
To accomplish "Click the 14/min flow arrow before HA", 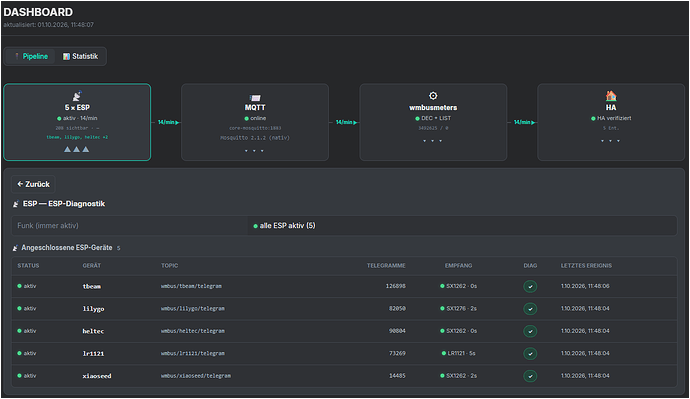I will [524, 122].
